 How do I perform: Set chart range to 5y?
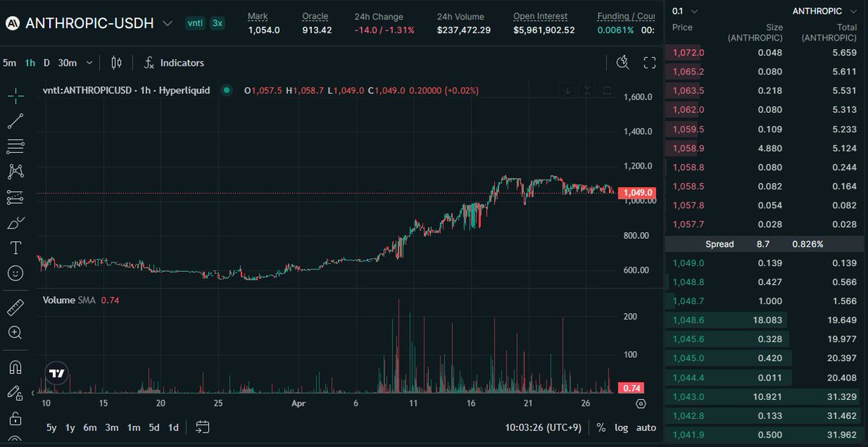pos(51,427)
